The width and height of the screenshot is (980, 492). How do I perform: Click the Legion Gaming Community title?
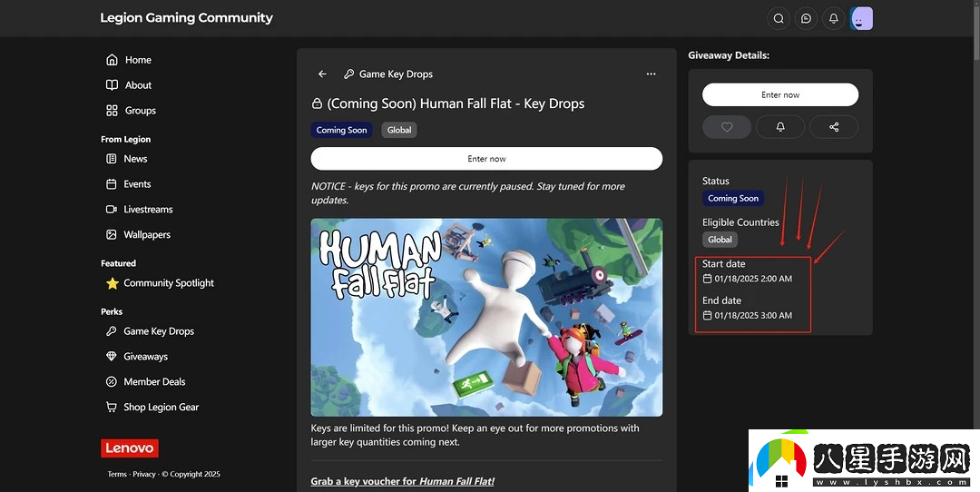point(186,17)
